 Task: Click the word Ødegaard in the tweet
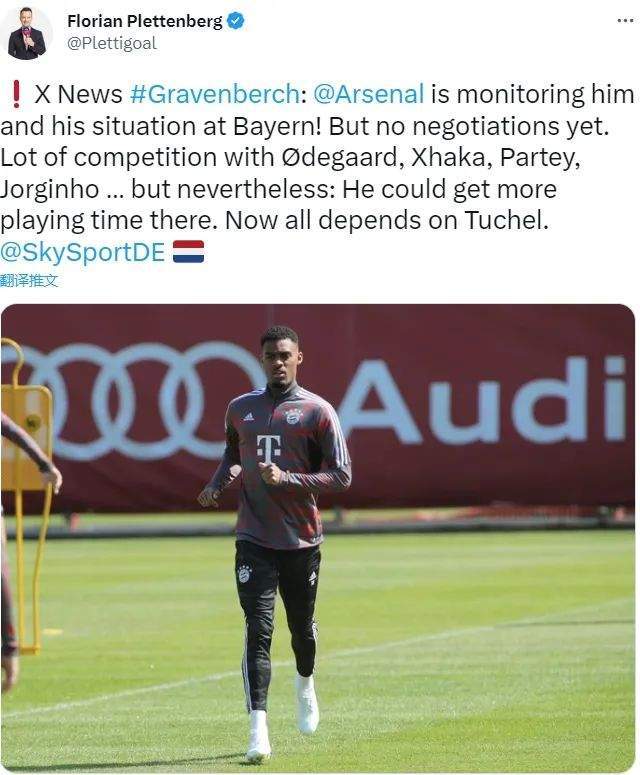click(x=340, y=157)
